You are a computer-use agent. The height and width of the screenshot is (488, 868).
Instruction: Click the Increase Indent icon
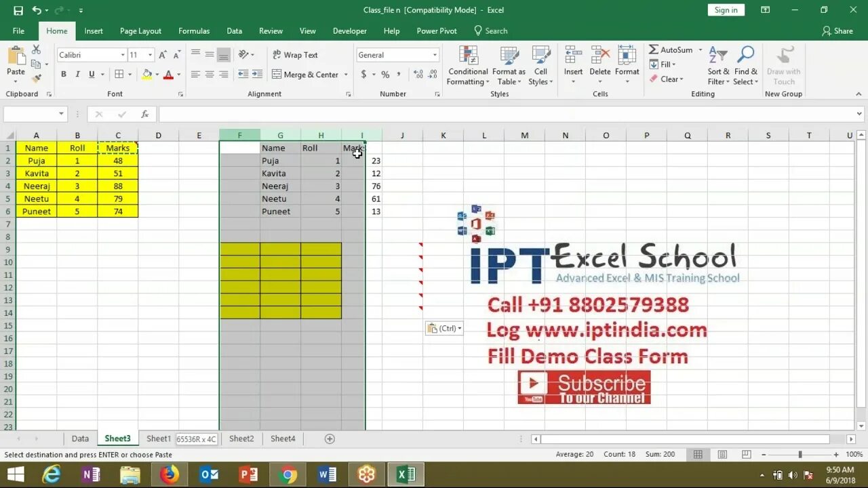coord(257,75)
